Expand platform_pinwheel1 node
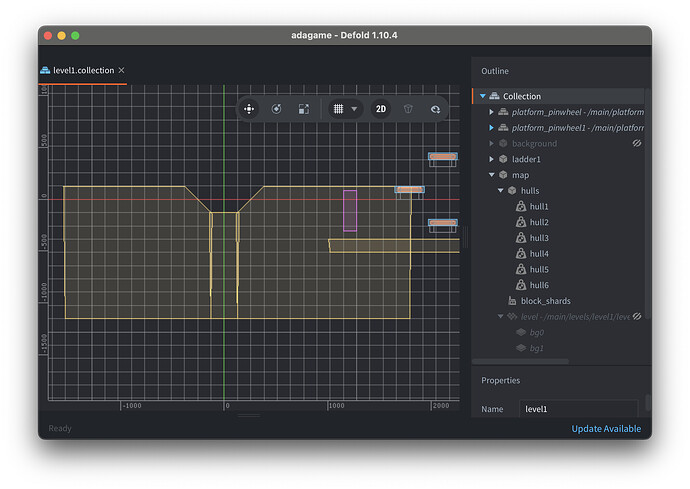The width and height of the screenshot is (690, 489). tap(491, 128)
